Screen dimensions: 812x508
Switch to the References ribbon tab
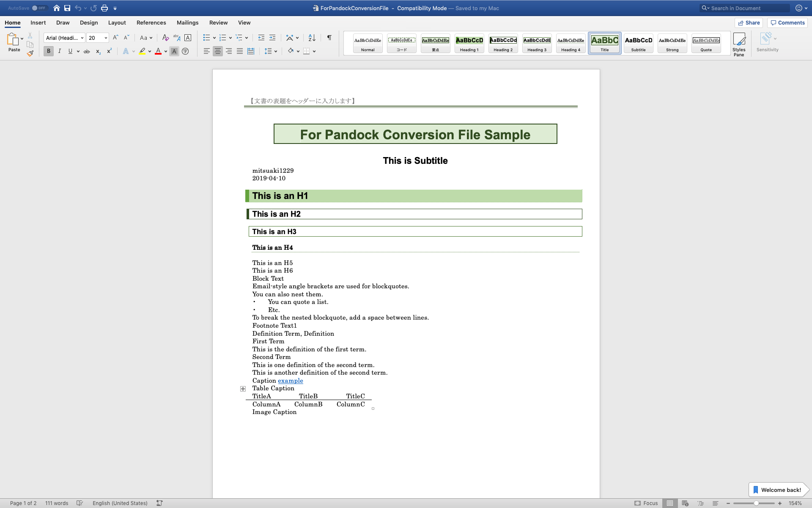pyautogui.click(x=151, y=22)
